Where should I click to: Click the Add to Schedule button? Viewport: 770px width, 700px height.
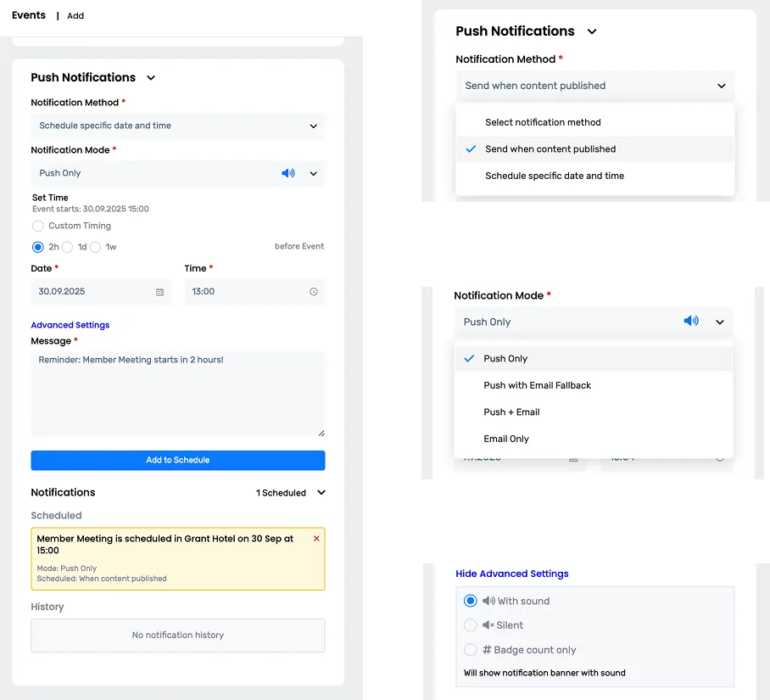pyautogui.click(x=178, y=460)
